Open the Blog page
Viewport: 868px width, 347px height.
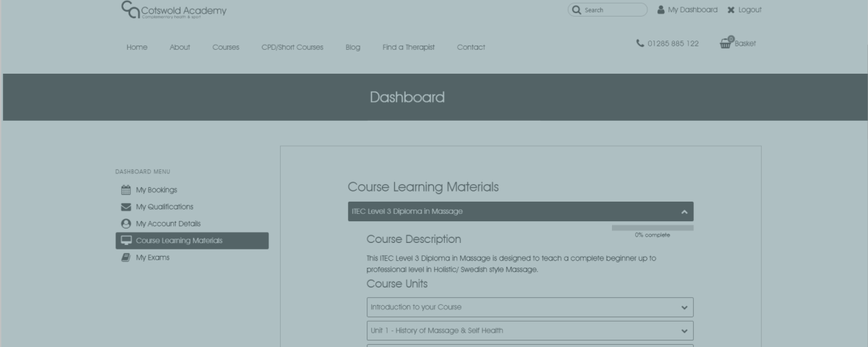tap(353, 48)
